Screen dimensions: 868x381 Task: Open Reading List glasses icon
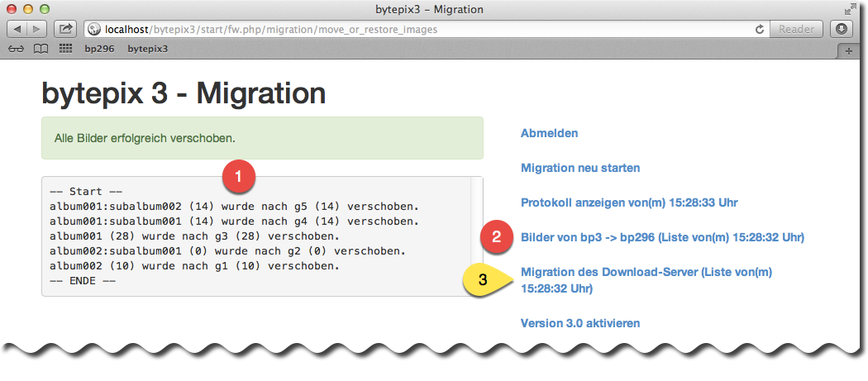(x=17, y=49)
